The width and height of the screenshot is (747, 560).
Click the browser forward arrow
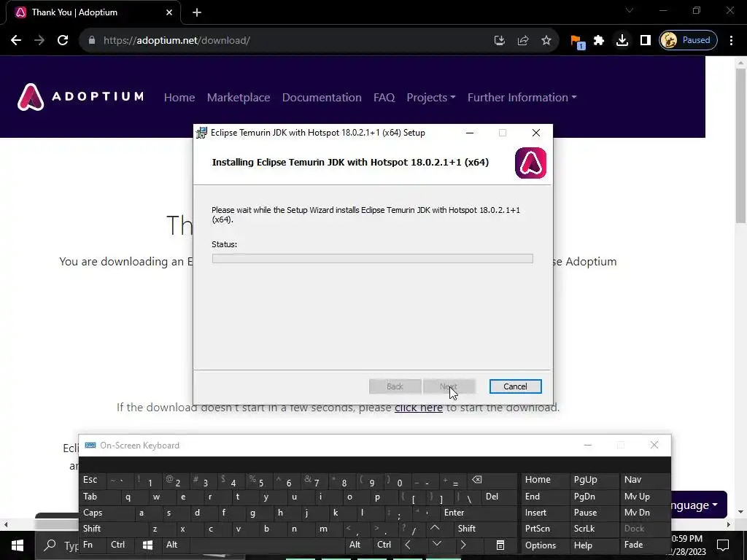tap(39, 41)
